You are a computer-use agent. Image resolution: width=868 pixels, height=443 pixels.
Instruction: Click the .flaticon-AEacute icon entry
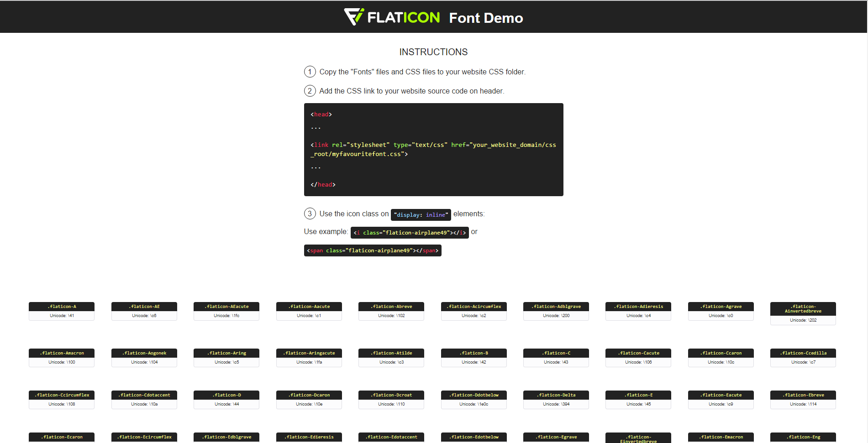click(x=226, y=311)
